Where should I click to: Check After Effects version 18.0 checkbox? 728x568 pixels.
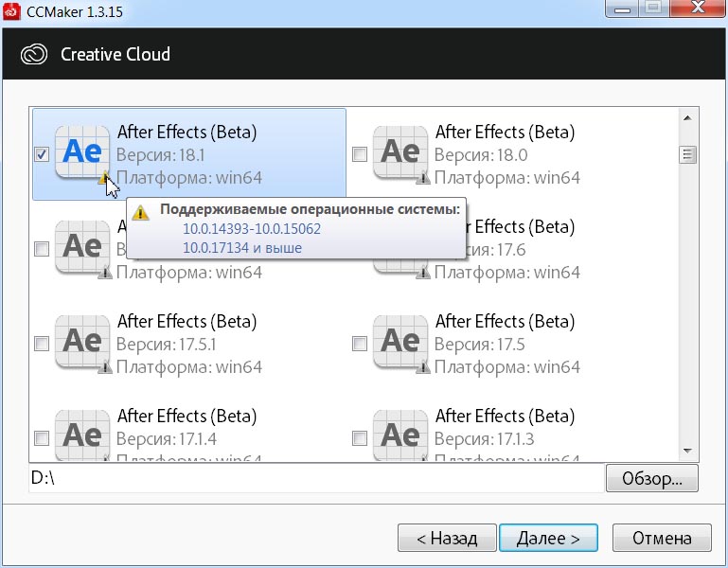coord(360,154)
